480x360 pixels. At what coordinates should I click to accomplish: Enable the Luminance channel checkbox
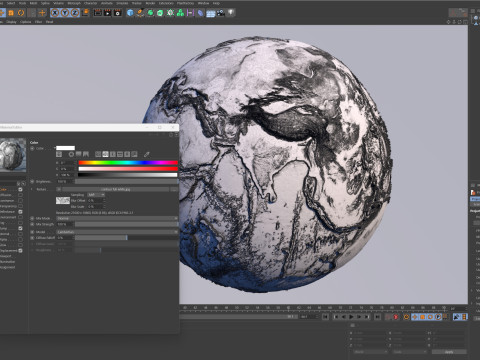coord(20,201)
